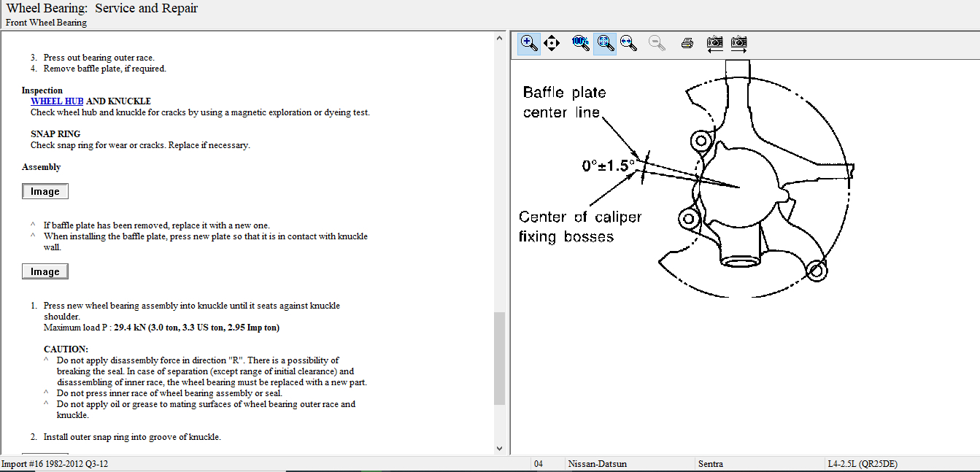The height and width of the screenshot is (472, 980).
Task: Click the 'Maximum load P : 29.4 kN' line
Action: point(161,328)
